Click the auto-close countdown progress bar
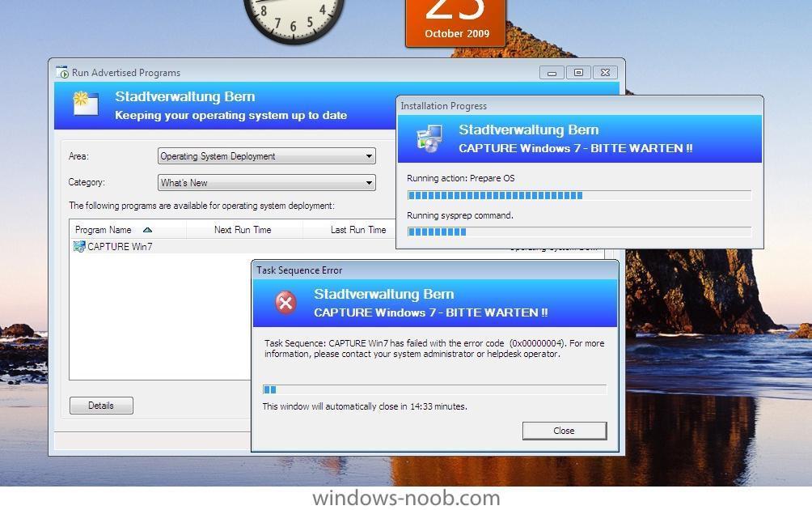 [434, 389]
